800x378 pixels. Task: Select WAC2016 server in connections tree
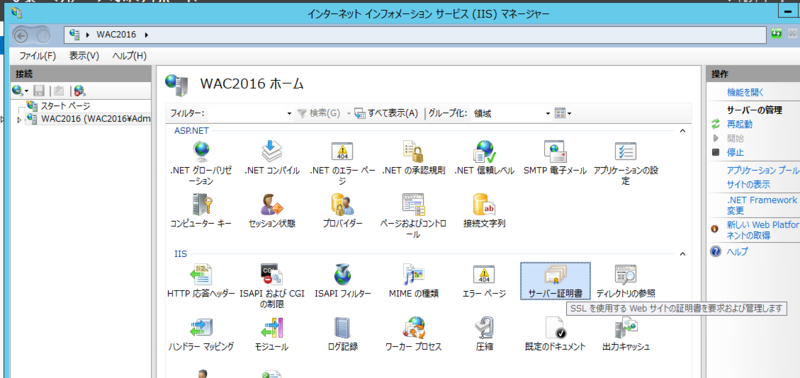pos(89,119)
